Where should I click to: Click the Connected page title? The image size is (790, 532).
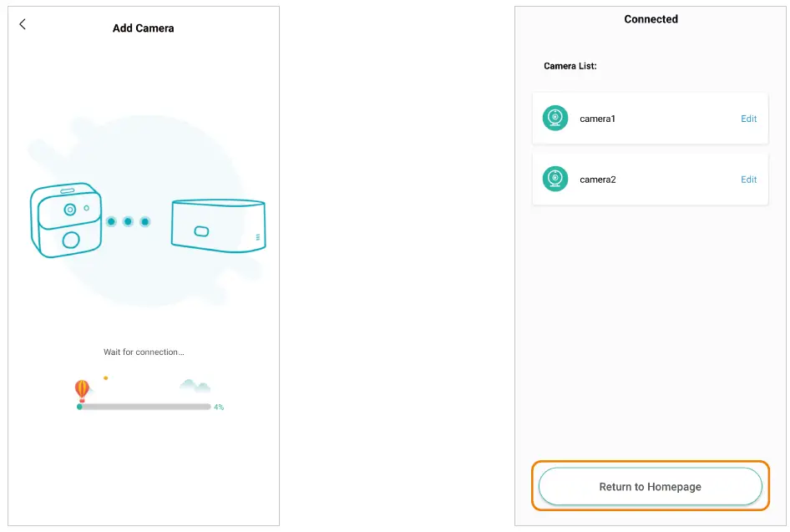click(651, 19)
